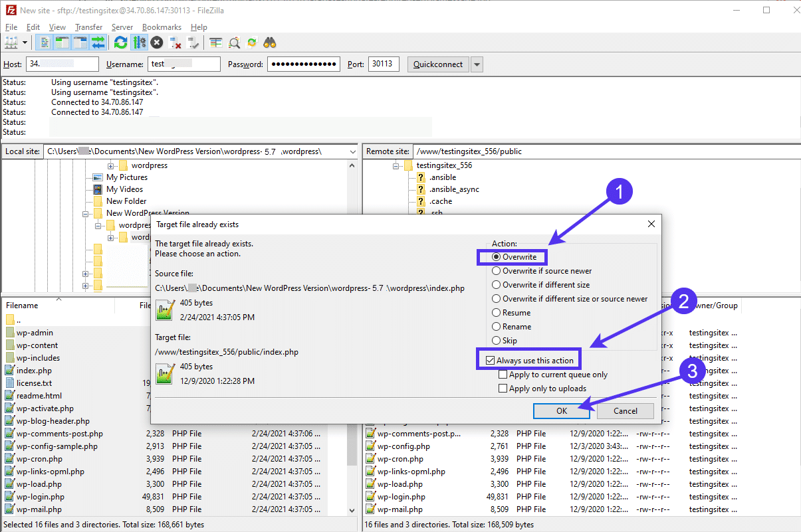Uncheck Always use this action
The image size is (801, 532).
point(491,361)
